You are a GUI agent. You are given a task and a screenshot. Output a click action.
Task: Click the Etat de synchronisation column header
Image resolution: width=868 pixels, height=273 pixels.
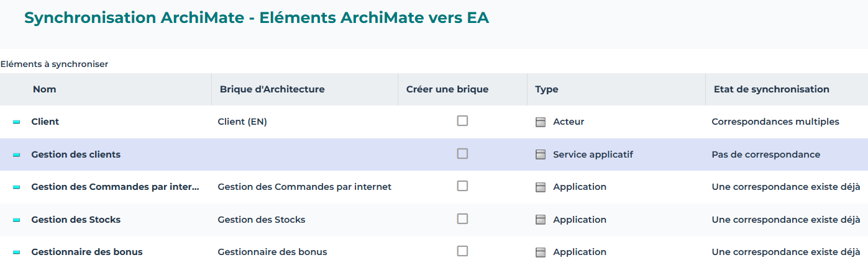[x=771, y=89]
